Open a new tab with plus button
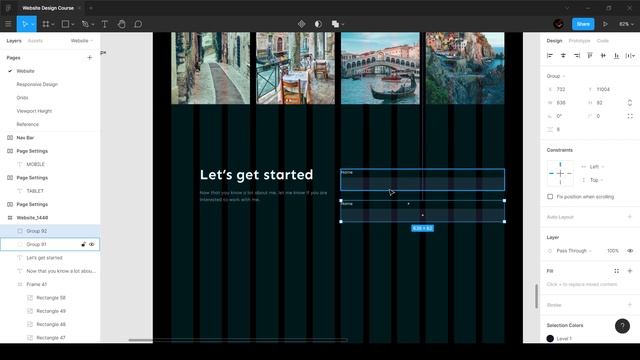The width and height of the screenshot is (640, 360). [x=91, y=8]
